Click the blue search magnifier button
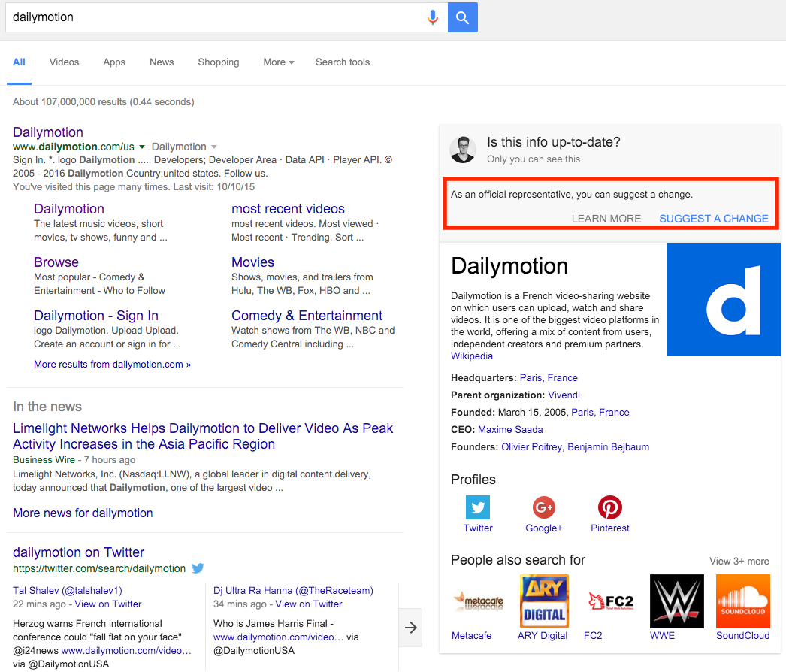Screen dimensions: 786x672 tap(462, 17)
